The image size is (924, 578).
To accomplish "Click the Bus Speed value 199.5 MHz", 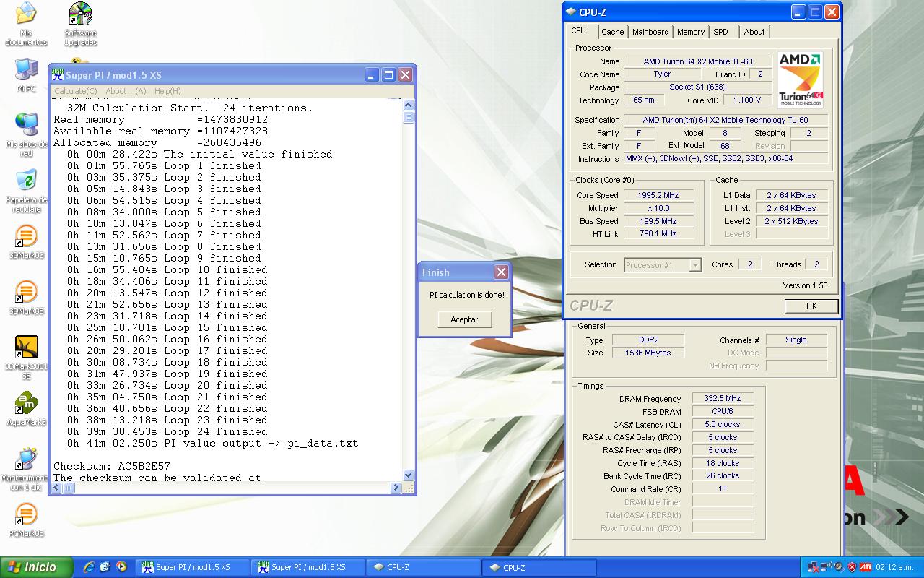I will pos(658,221).
